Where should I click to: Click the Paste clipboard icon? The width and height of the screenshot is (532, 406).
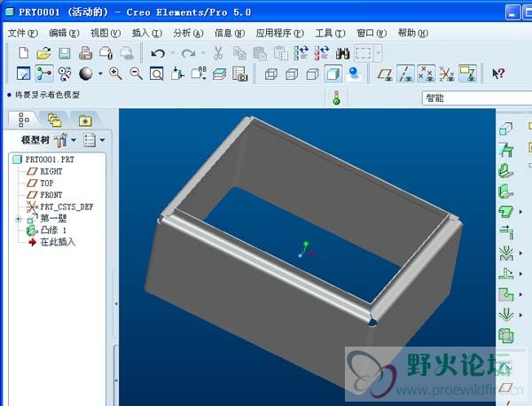point(260,53)
